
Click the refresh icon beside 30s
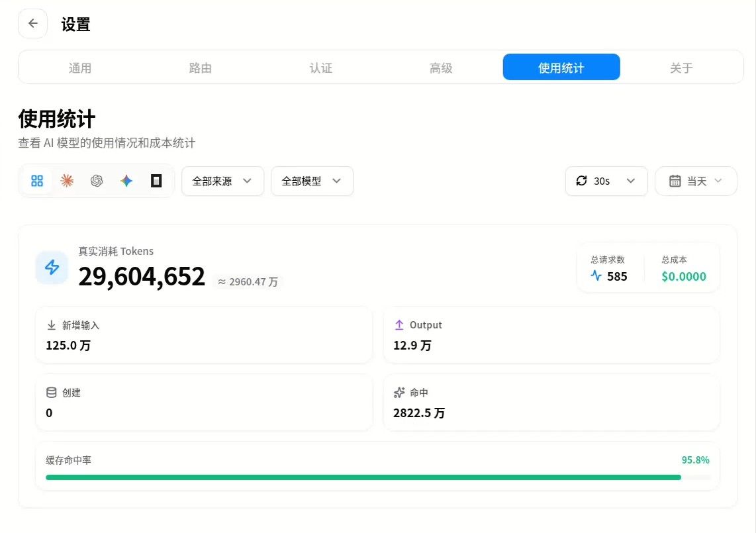point(581,181)
